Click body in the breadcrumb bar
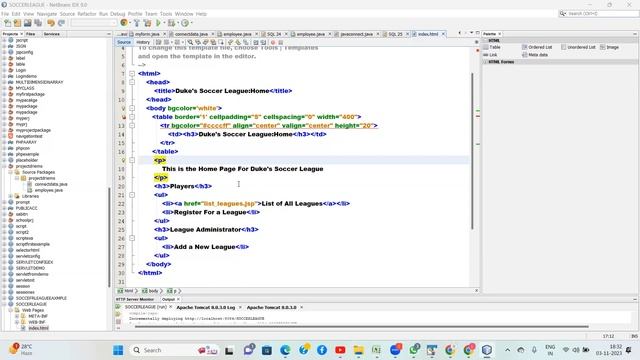Screen dimensions: 640x360 153,291
